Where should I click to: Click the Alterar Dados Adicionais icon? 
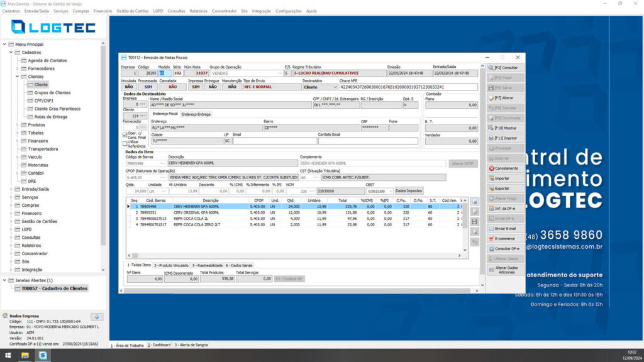click(x=491, y=270)
